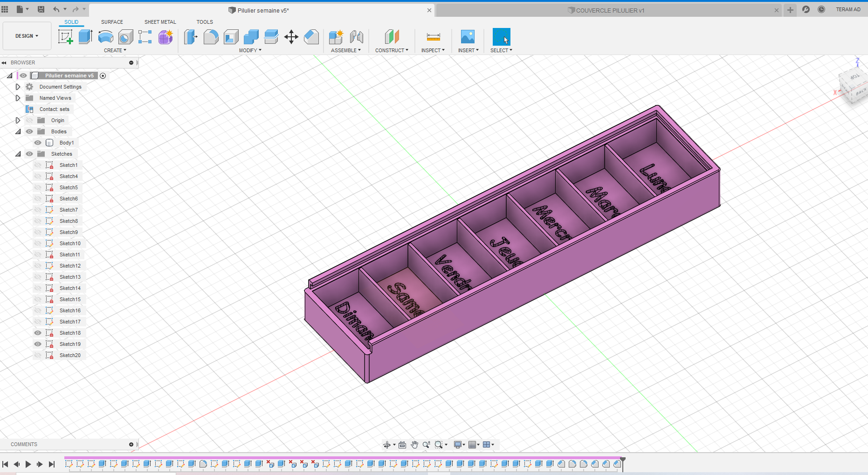Image resolution: width=868 pixels, height=475 pixels.
Task: Select the Offset Plane construct tool
Action: pos(392,37)
